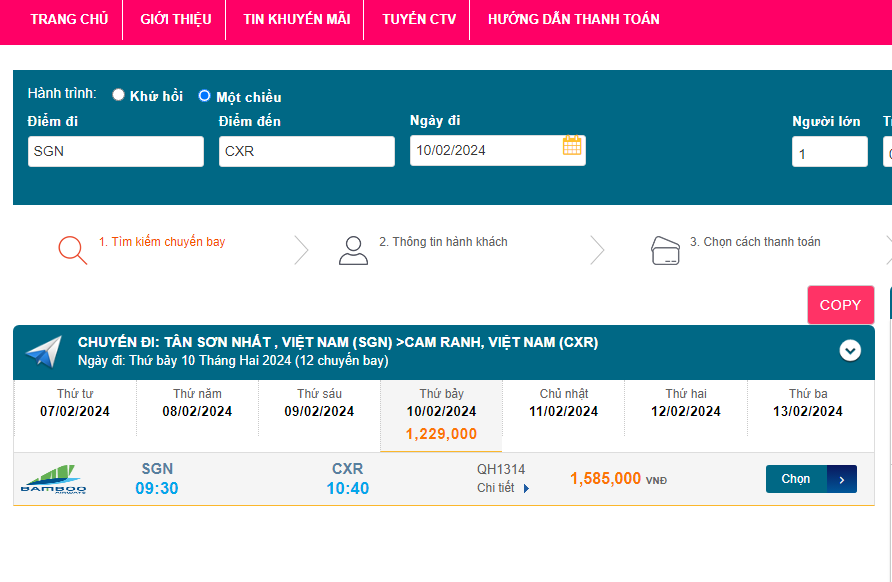892x582 pixels.
Task: Switch to Thứ sáu 09/02/2024 date tab
Action: 319,403
